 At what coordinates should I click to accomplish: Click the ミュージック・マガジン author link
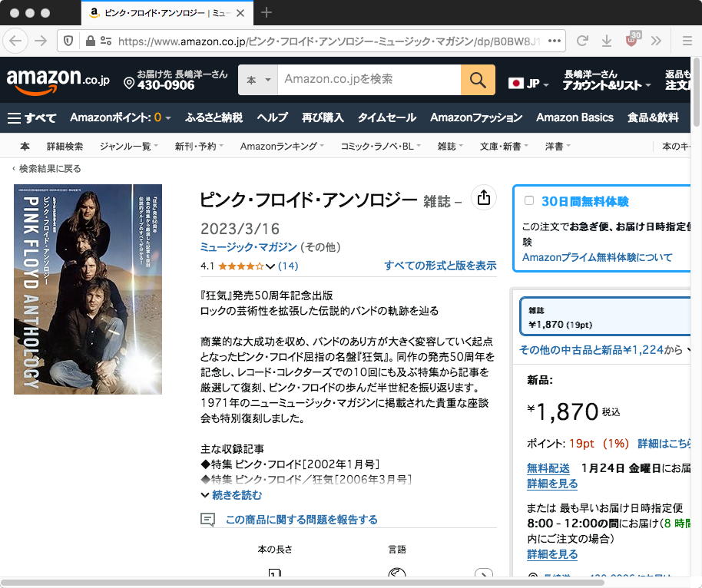coord(249,247)
